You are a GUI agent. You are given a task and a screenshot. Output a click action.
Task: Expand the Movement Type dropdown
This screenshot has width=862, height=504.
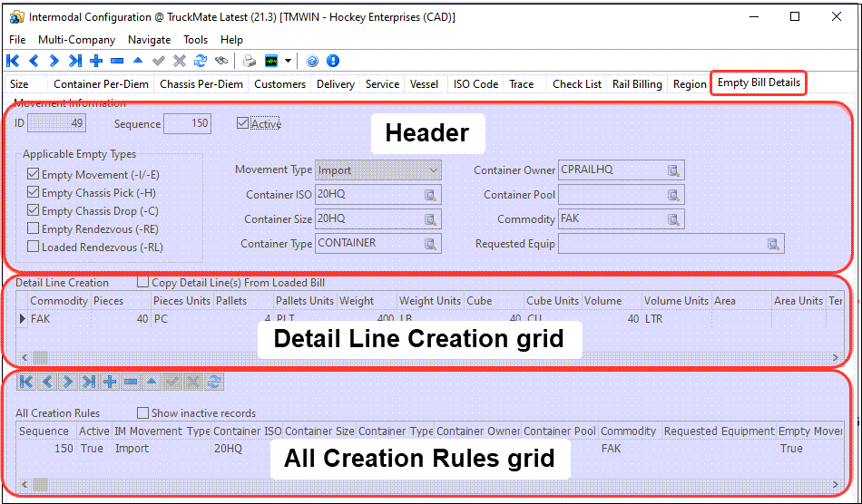(x=433, y=170)
